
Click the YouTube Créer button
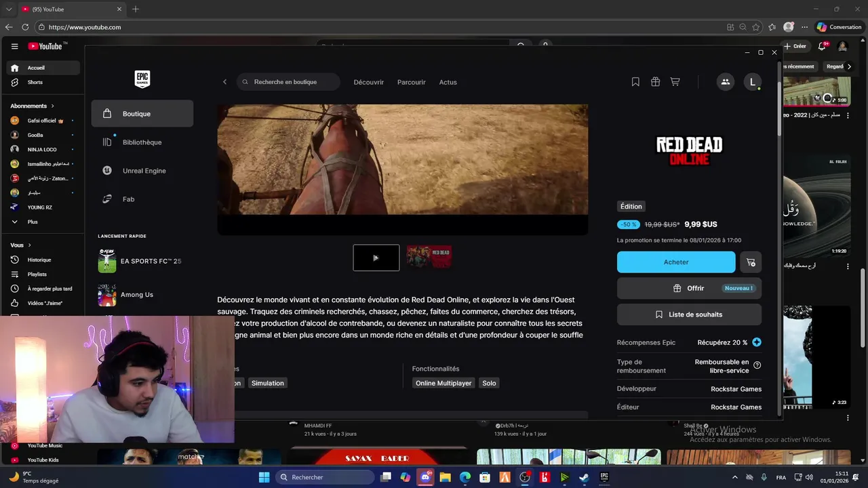coord(795,46)
